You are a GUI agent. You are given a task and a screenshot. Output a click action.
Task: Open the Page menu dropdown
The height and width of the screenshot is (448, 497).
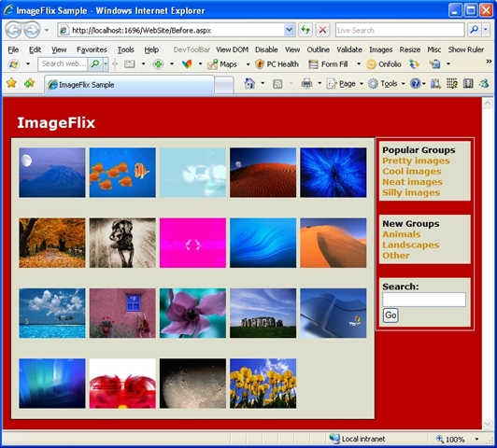pos(345,84)
